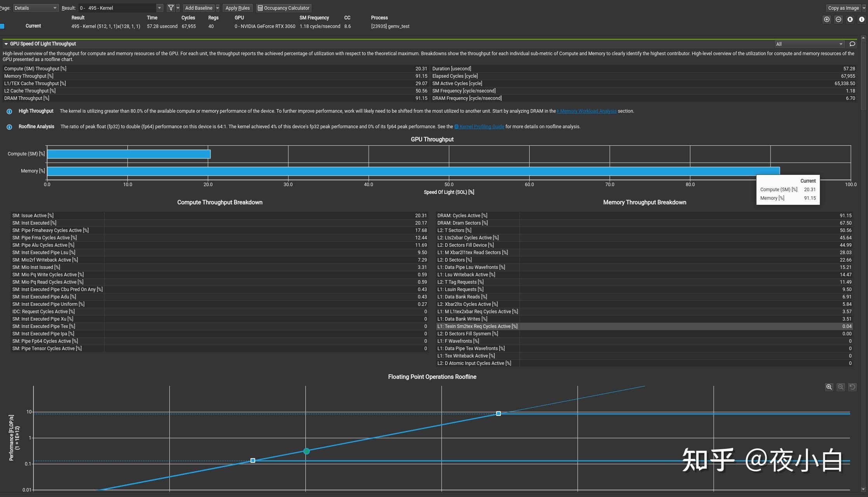The image size is (868, 497).
Task: Click Copy as Image button
Action: click(x=843, y=8)
